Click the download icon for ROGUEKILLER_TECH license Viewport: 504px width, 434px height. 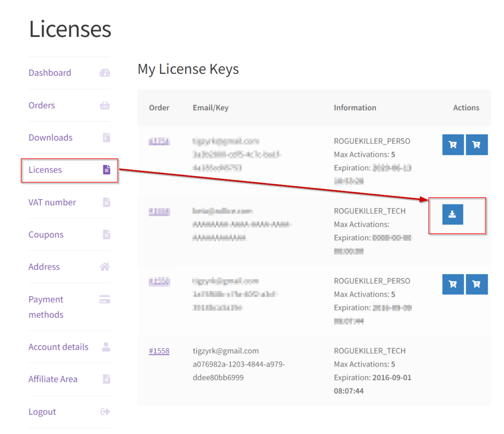[x=453, y=214]
